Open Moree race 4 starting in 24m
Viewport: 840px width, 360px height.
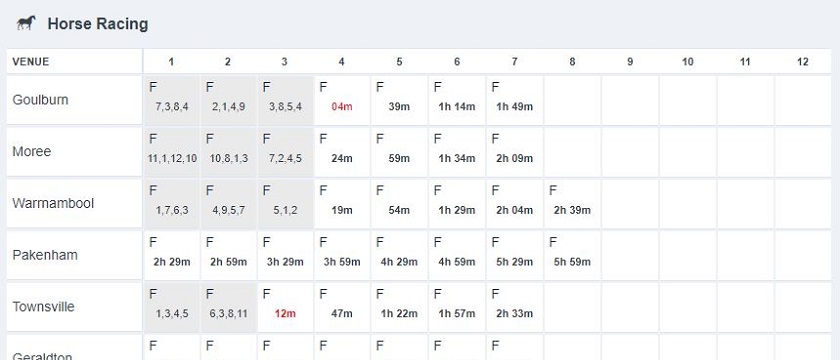pos(341,152)
